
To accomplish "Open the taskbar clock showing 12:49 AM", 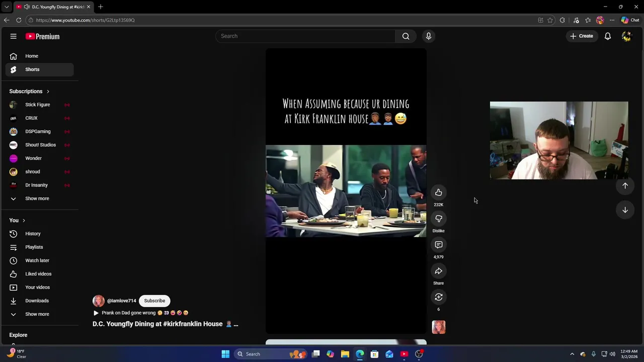I will [629, 354].
